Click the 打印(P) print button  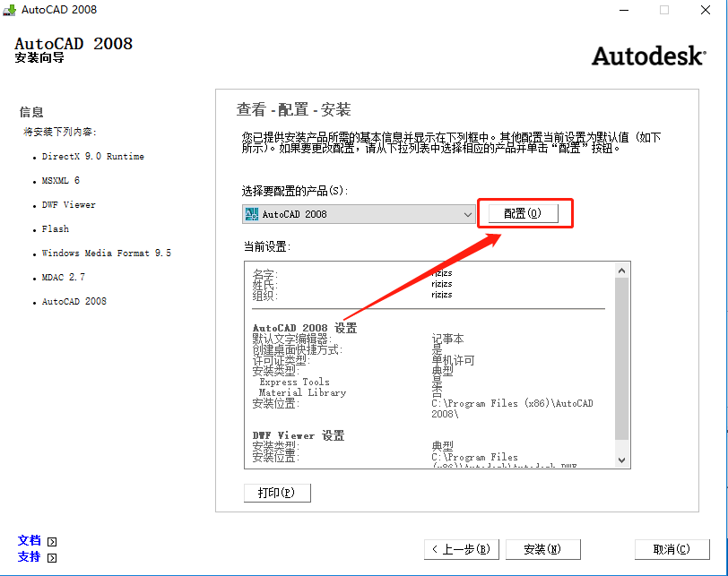[277, 493]
